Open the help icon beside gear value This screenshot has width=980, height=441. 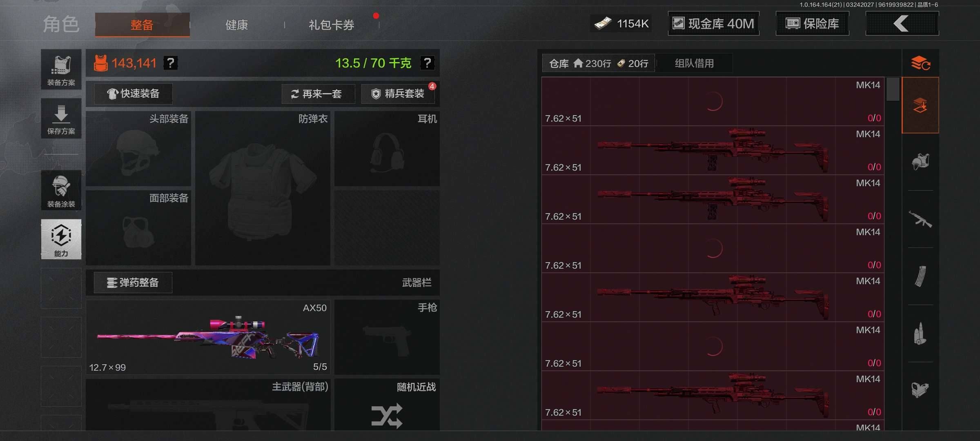click(171, 63)
